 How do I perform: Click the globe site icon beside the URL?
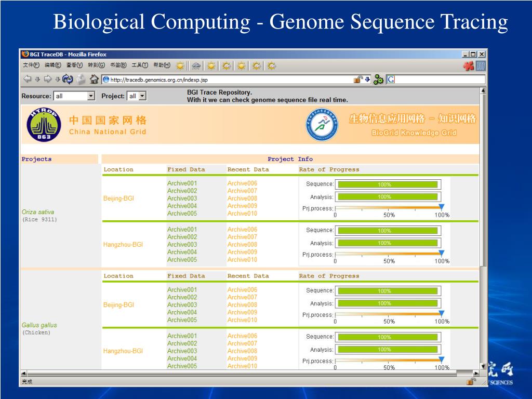point(106,79)
